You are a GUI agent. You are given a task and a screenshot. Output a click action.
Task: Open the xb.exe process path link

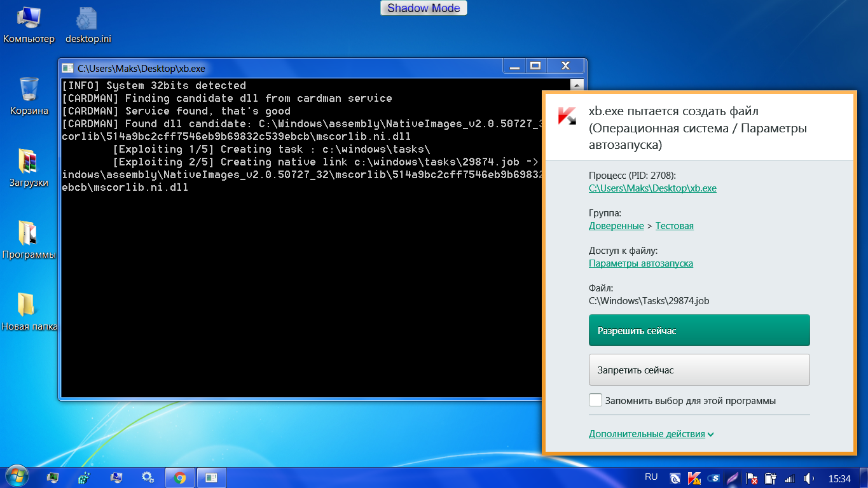pyautogui.click(x=652, y=188)
